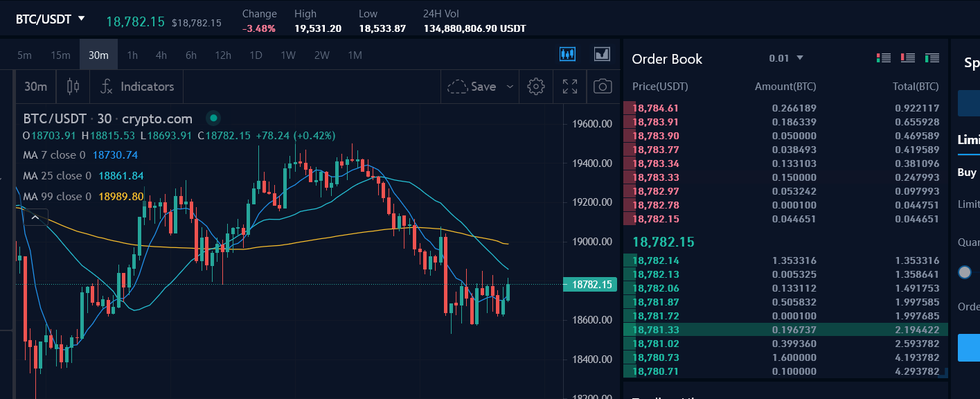Image resolution: width=980 pixels, height=399 pixels.
Task: Select the 1h timeframe tab
Action: tap(132, 55)
